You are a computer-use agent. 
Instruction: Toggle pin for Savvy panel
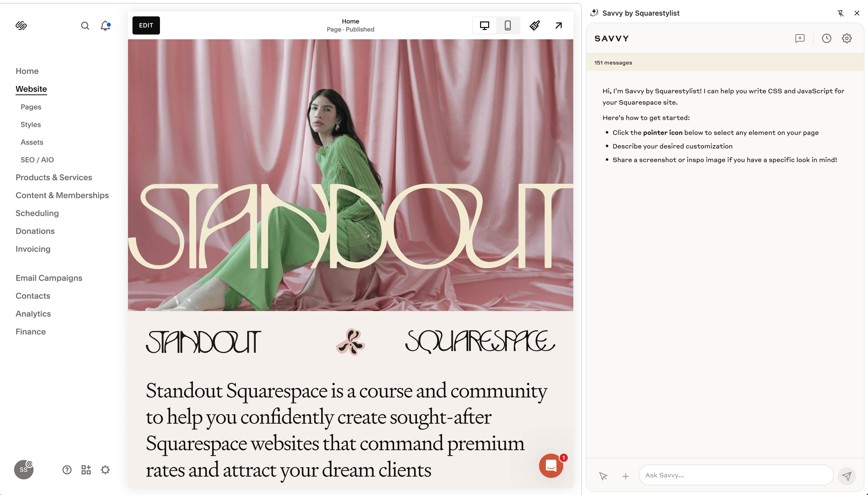click(841, 13)
